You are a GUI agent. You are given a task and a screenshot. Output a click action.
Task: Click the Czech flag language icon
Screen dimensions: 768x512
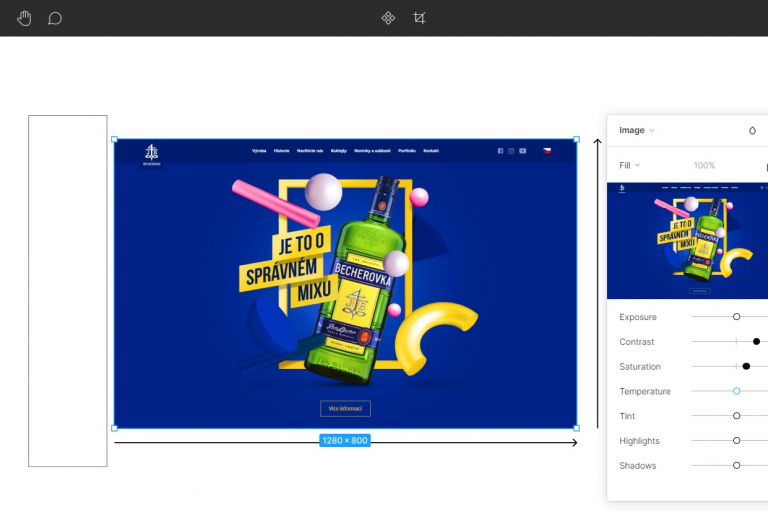pyautogui.click(x=547, y=151)
